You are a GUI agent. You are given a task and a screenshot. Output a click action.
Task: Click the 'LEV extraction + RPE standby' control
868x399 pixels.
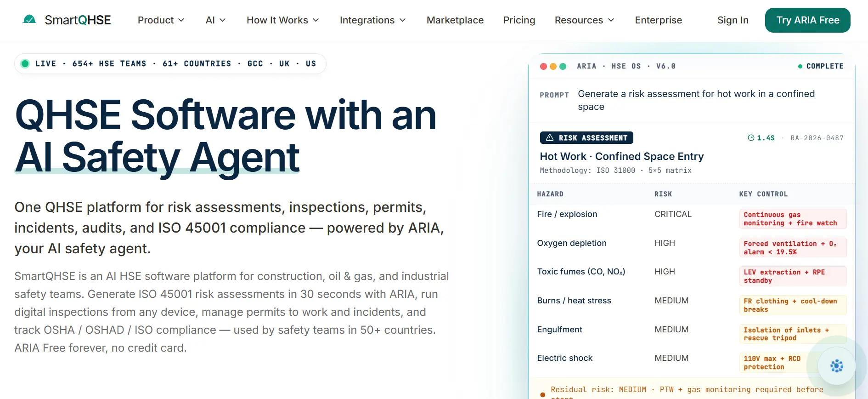(x=793, y=276)
